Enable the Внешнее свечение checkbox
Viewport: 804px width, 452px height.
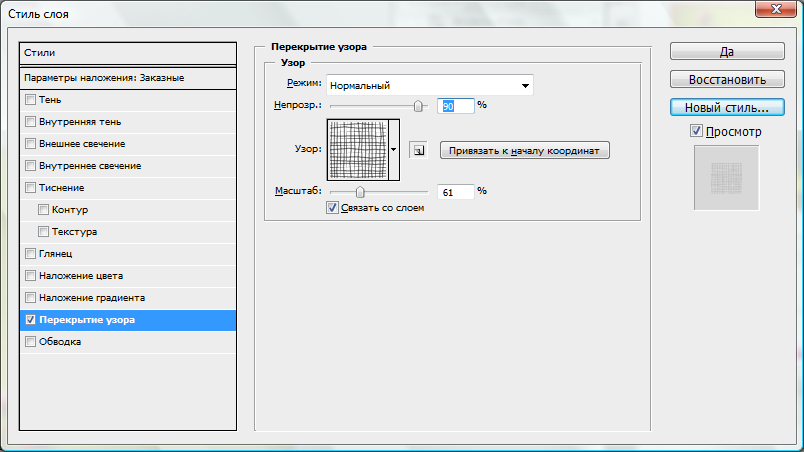pyautogui.click(x=30, y=143)
